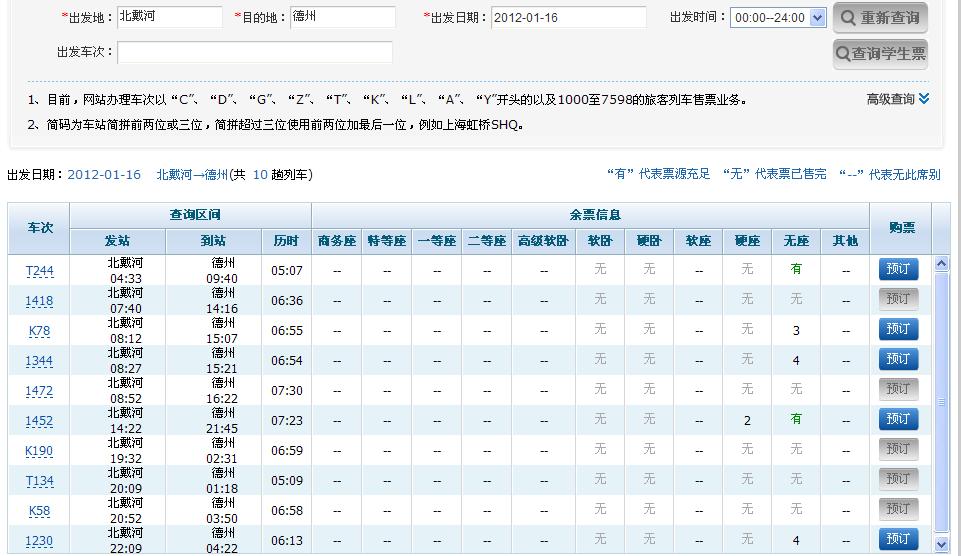Screen dimensions: 961x556
Task: Click the 出发日期 date input field
Action: point(568,18)
